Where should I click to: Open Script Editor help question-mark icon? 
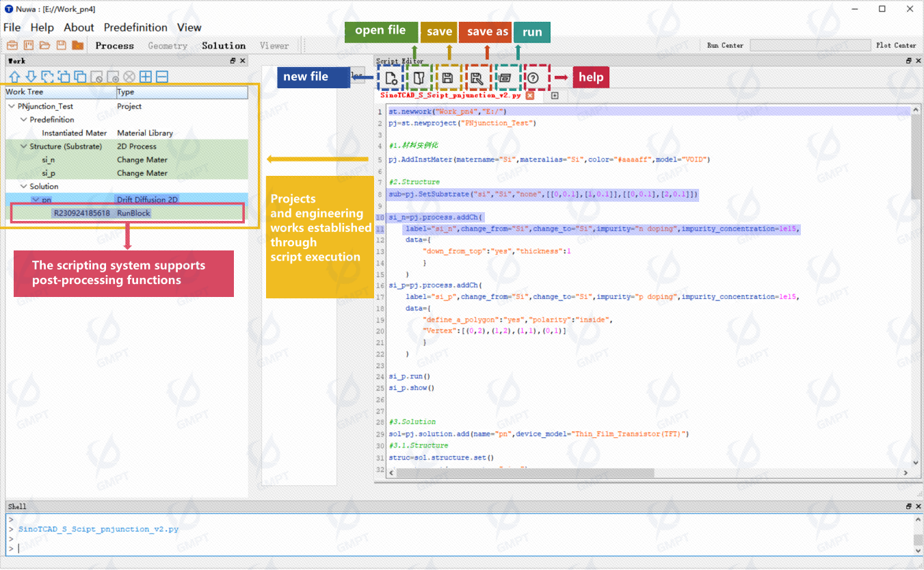coord(534,78)
